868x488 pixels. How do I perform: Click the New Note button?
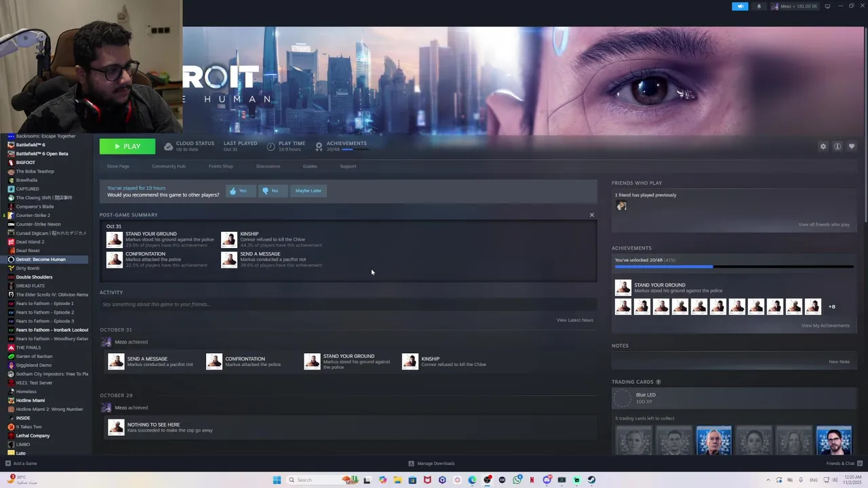(x=839, y=361)
